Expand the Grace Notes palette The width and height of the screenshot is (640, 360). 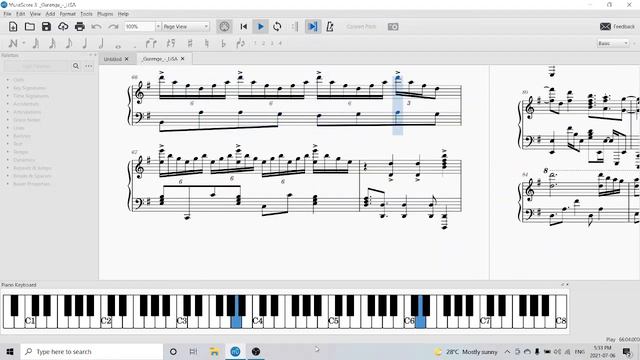27,120
